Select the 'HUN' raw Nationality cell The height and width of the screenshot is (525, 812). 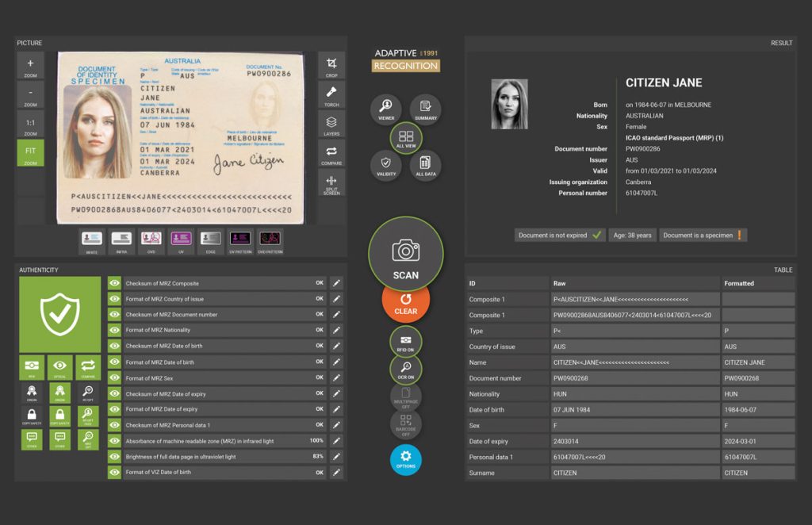(635, 394)
